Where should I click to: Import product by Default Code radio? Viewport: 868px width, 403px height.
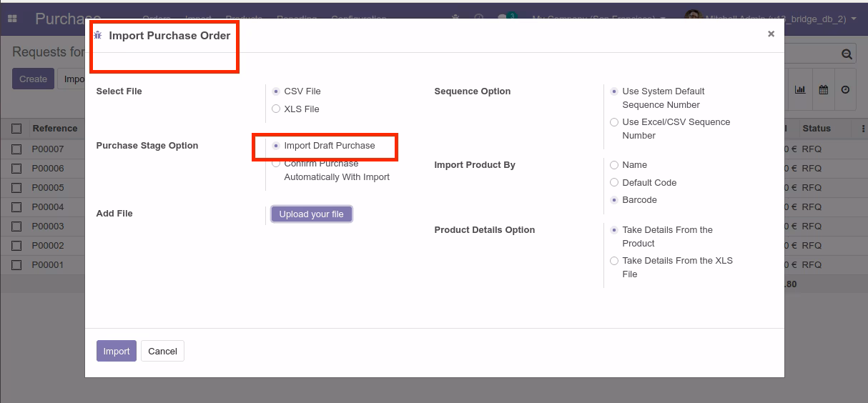(x=614, y=183)
